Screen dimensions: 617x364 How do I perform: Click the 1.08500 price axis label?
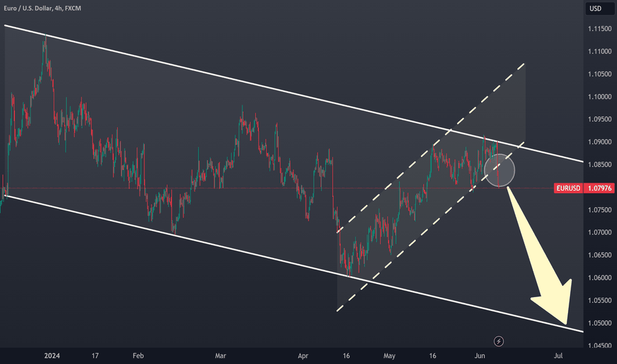coord(600,165)
